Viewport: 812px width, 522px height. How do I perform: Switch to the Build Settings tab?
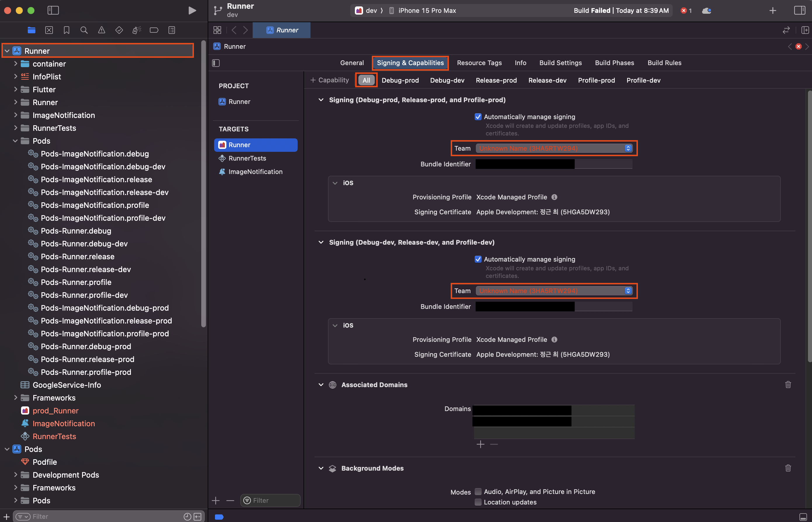point(561,63)
